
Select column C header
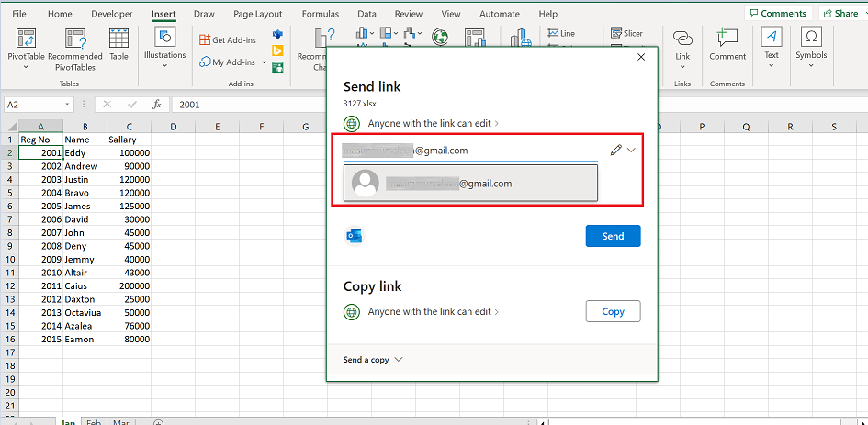(x=129, y=127)
